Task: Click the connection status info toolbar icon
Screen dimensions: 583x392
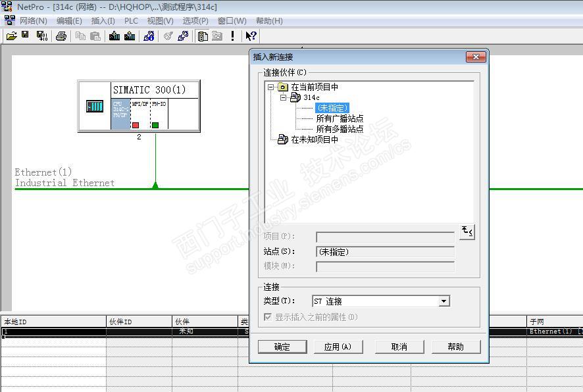Action: [149, 36]
